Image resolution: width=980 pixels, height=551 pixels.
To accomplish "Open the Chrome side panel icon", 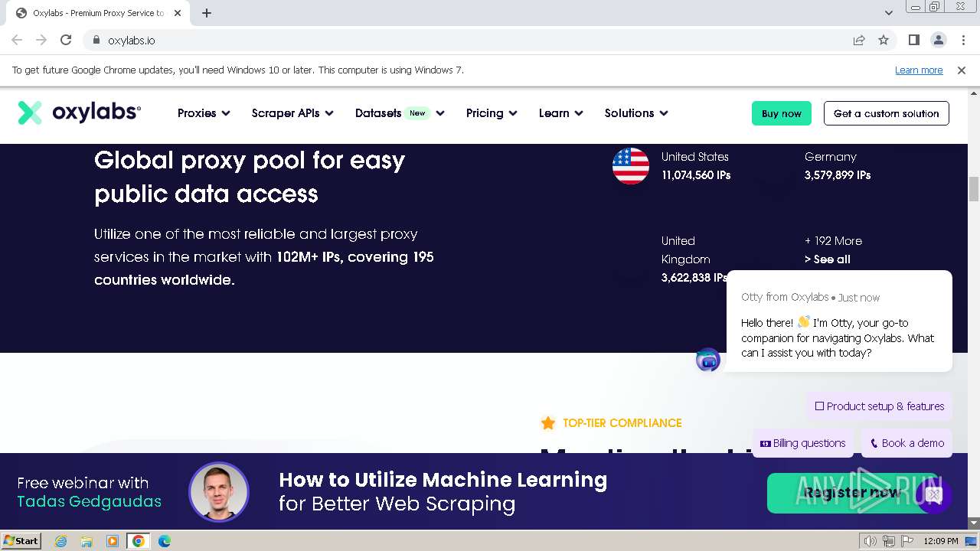I will (913, 40).
